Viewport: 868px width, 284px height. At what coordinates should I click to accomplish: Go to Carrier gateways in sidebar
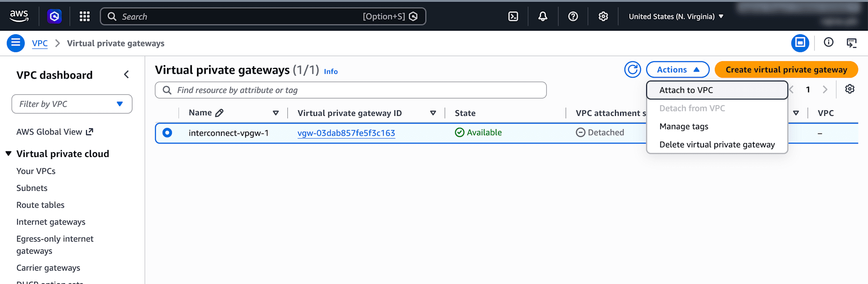[x=48, y=268]
